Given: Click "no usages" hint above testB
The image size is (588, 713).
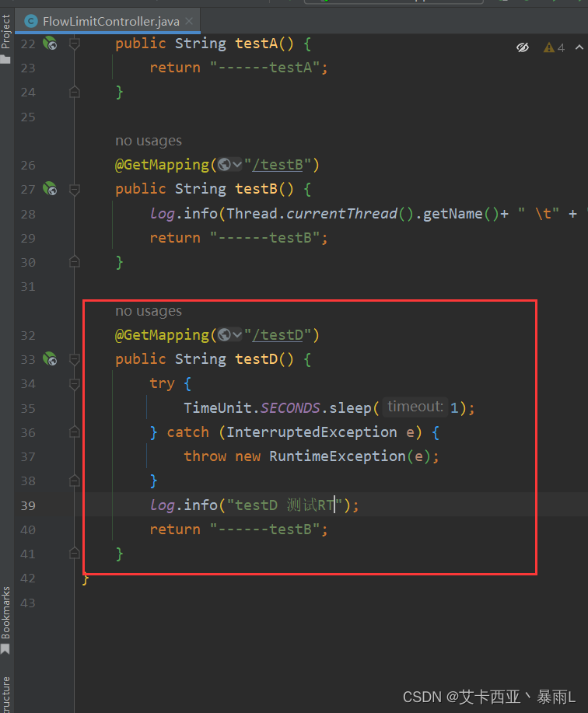Looking at the screenshot, I should [149, 141].
